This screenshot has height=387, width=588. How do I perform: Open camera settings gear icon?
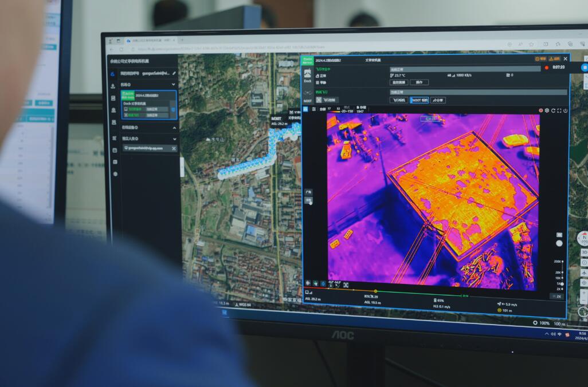click(547, 110)
